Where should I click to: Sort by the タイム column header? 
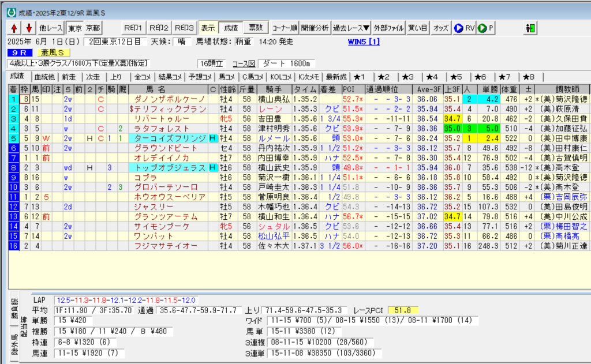(304, 89)
